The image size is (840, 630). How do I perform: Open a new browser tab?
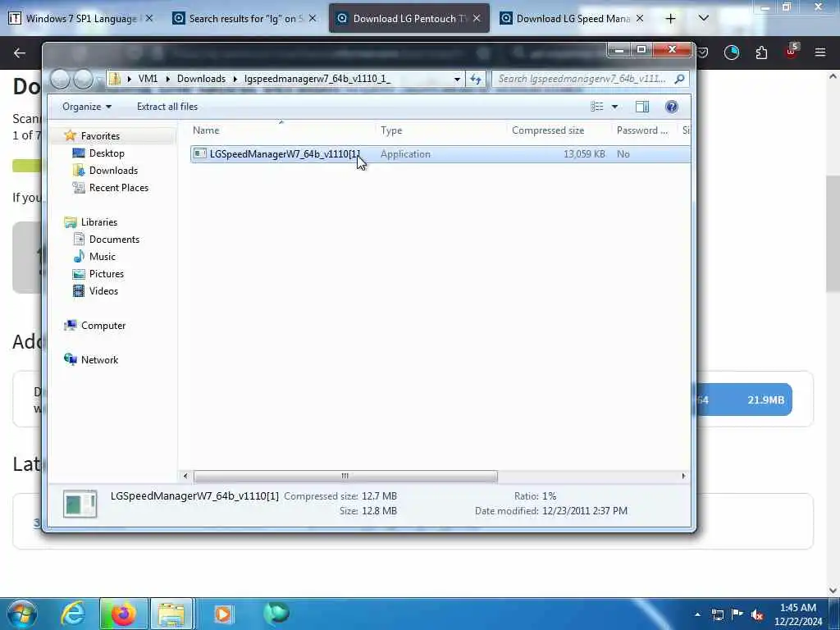coord(671,19)
